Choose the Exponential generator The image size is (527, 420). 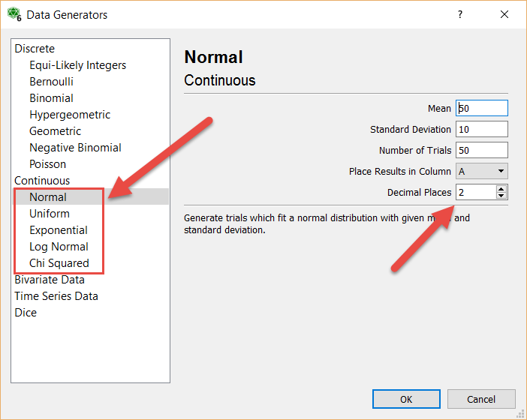click(x=59, y=230)
